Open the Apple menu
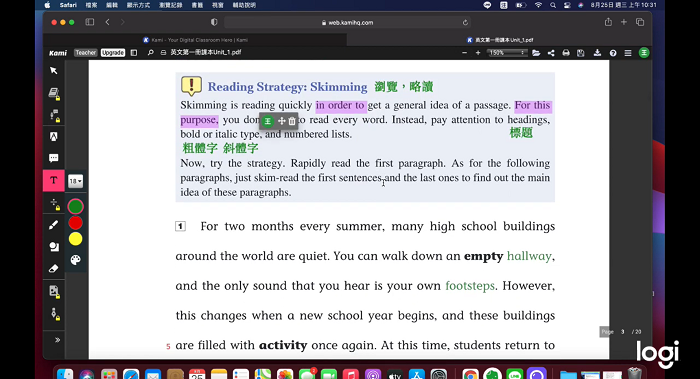This screenshot has height=379, width=700. (x=47, y=5)
